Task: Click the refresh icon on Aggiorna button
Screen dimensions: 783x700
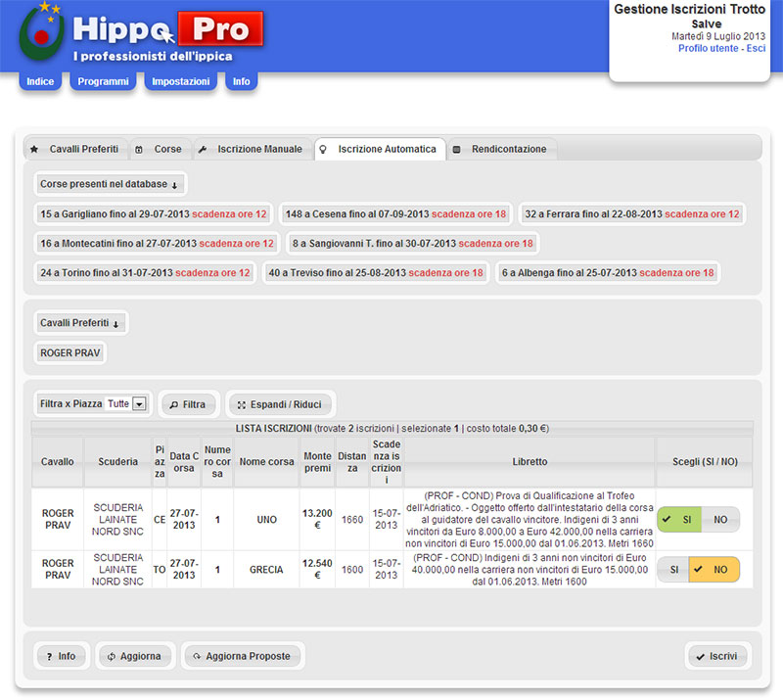Action: pyautogui.click(x=112, y=656)
